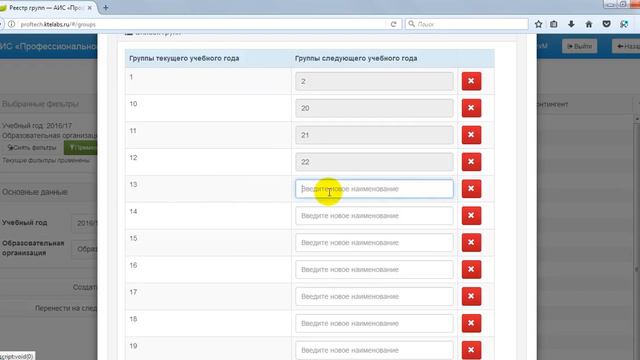Click the browser search box
Viewport: 640px width, 360px height.
point(467,24)
